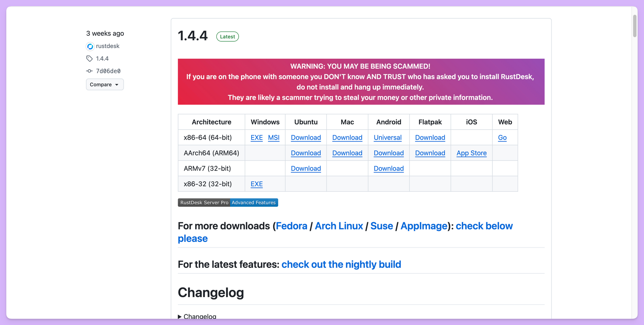Viewport: 644px width, 325px height.
Task: Click the rustdesk avatar icon
Action: (90, 46)
